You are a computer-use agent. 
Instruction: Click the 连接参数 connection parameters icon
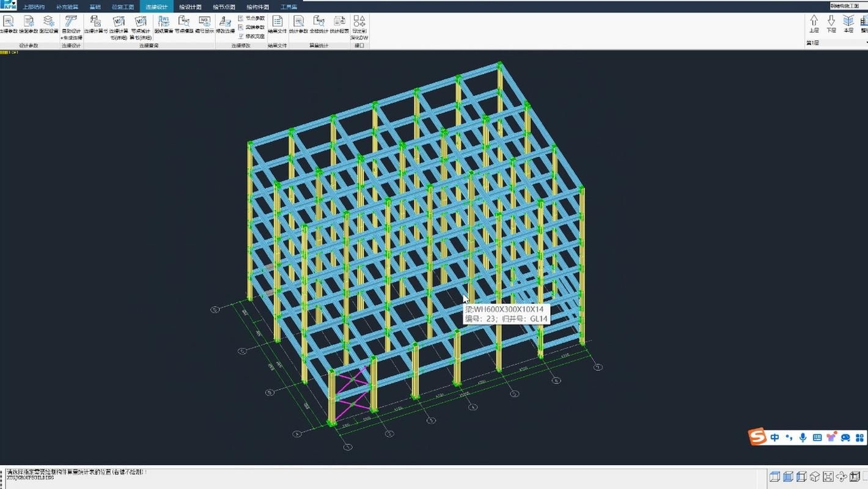(x=8, y=24)
